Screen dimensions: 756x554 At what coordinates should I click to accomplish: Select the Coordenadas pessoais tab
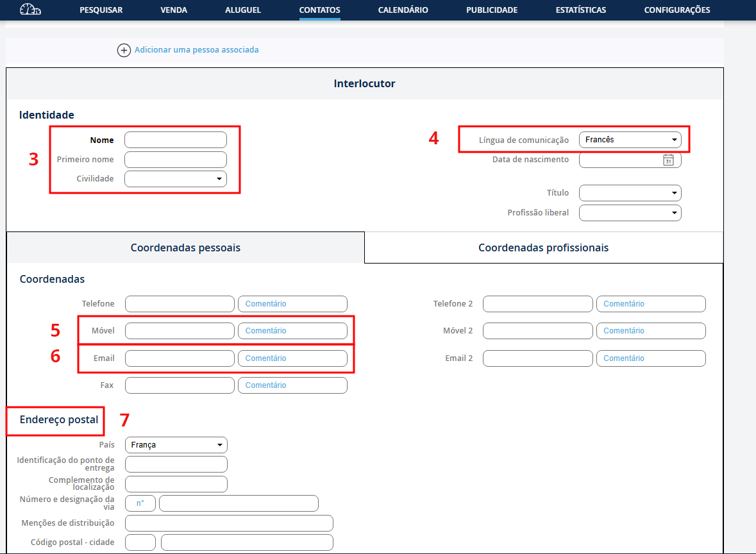tap(185, 248)
